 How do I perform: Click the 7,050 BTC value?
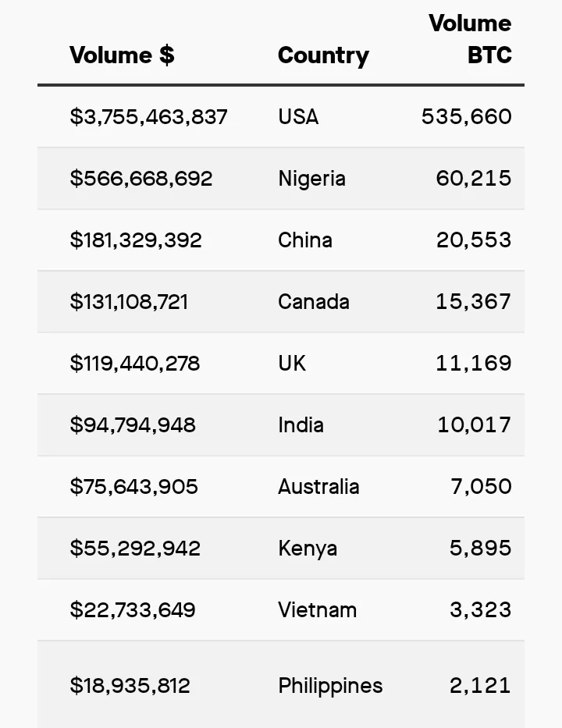(481, 487)
